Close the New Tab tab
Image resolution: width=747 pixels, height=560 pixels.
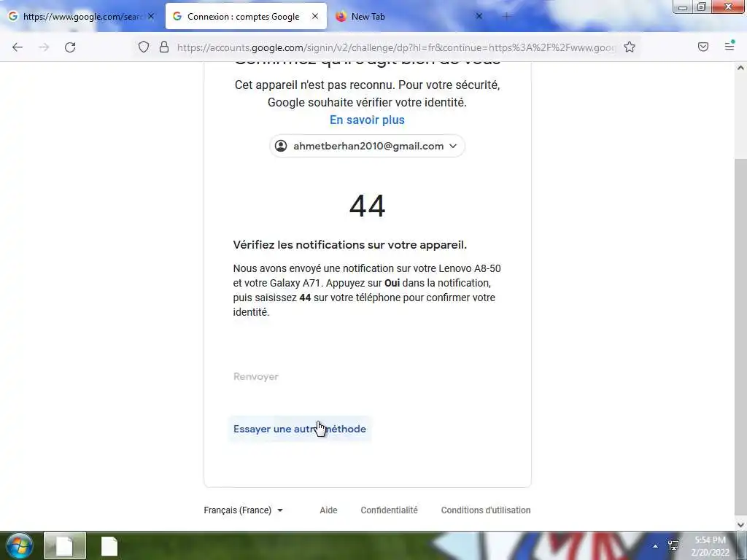pos(479,16)
